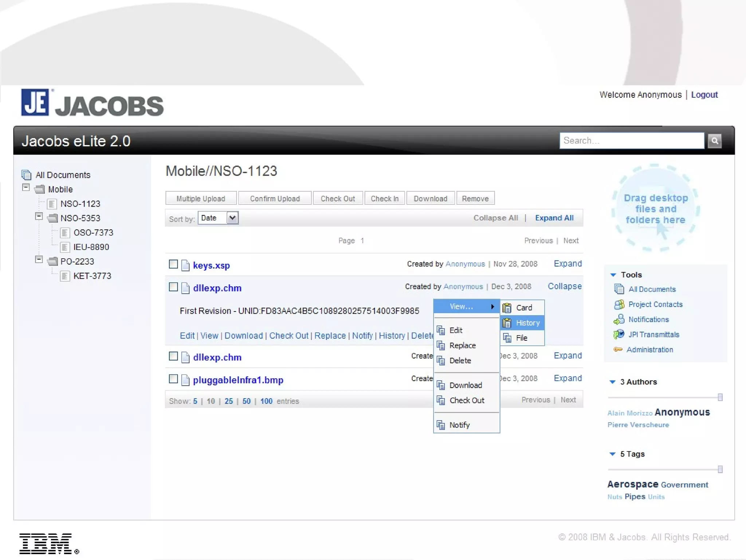Choose History in the View submenu
The height and width of the screenshot is (560, 746).
click(x=522, y=323)
